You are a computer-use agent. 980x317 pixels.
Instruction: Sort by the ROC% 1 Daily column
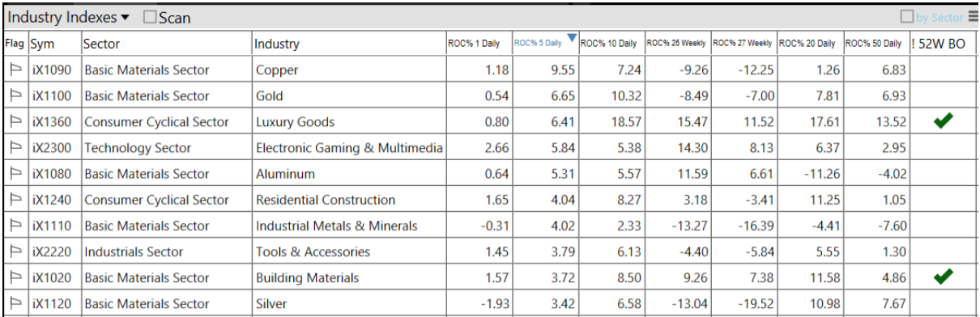(x=479, y=44)
